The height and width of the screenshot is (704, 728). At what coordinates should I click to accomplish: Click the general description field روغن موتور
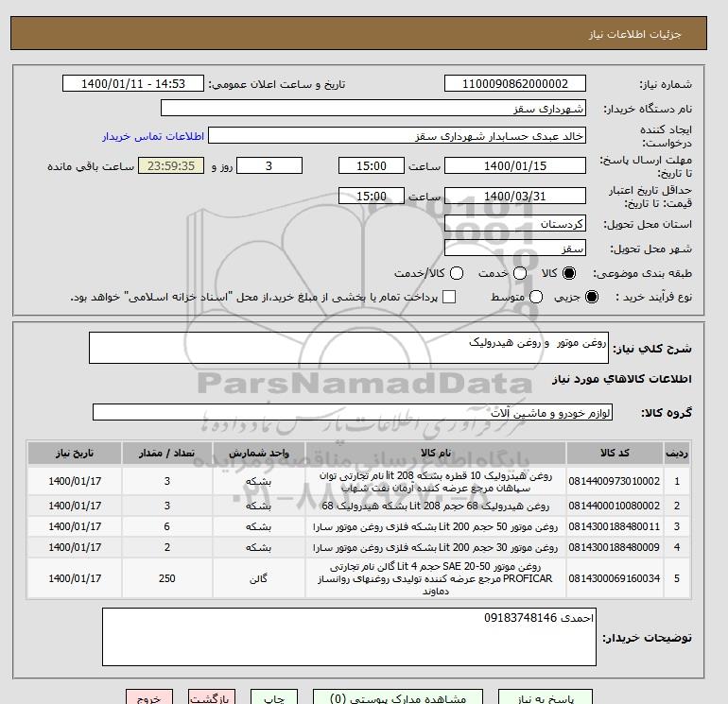[x=349, y=348]
